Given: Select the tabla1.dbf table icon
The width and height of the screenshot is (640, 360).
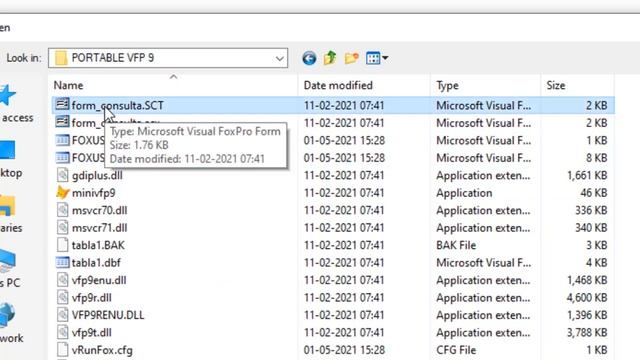Looking at the screenshot, I should point(62,262).
